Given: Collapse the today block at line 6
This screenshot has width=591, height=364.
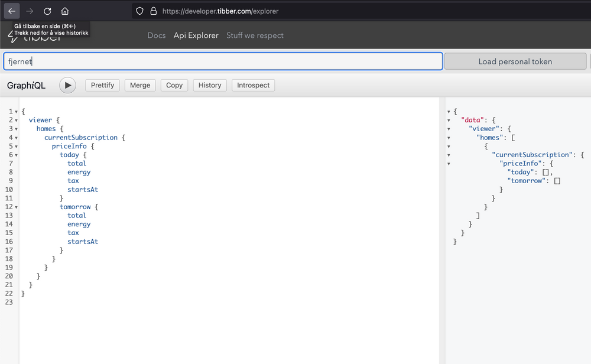Looking at the screenshot, I should pos(16,155).
